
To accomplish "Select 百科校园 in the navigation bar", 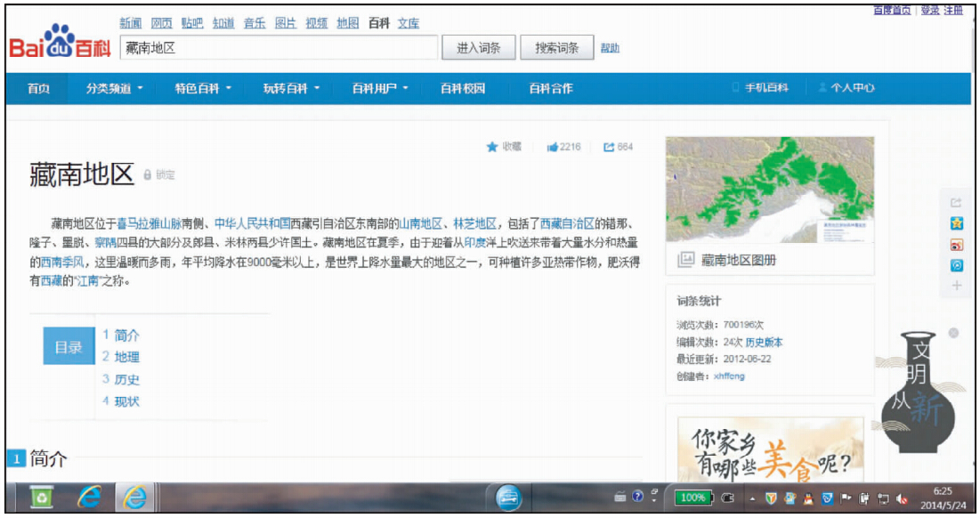I will point(463,88).
